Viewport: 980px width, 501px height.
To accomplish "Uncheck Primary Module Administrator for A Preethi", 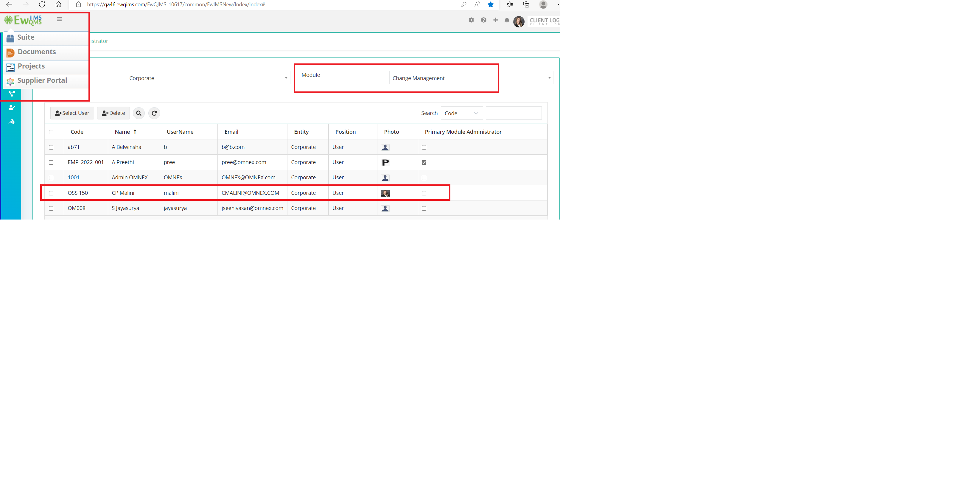I will [x=424, y=162].
